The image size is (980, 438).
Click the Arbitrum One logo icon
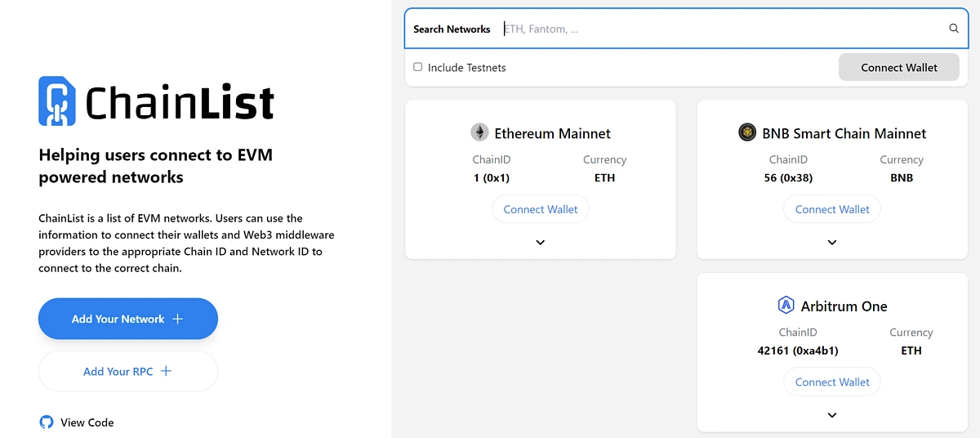[786, 306]
